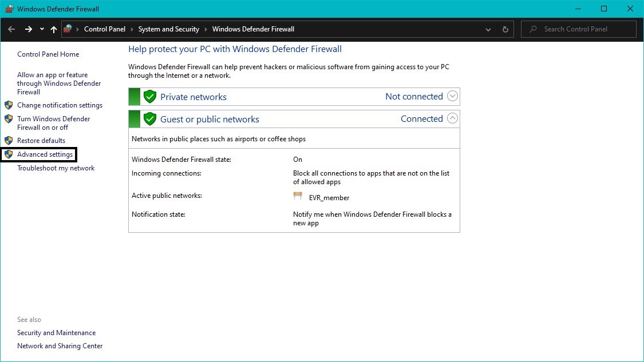Click Networks in public places description
Viewport: 644px width, 362px height.
coord(219,139)
